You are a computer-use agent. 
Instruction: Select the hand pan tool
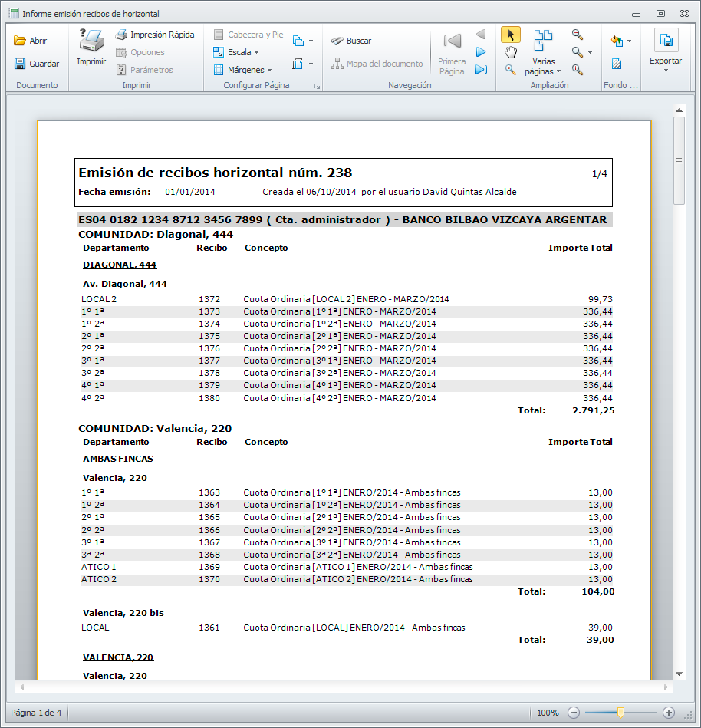tap(511, 52)
